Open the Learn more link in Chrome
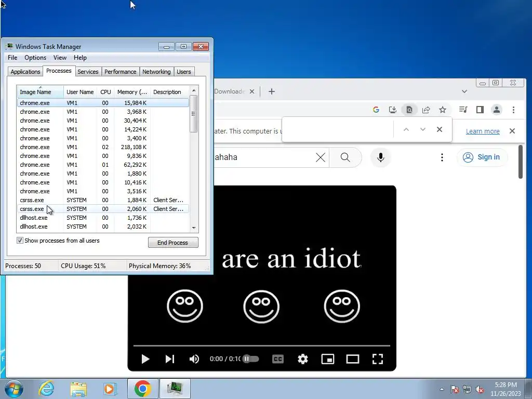532x399 pixels. [x=483, y=131]
